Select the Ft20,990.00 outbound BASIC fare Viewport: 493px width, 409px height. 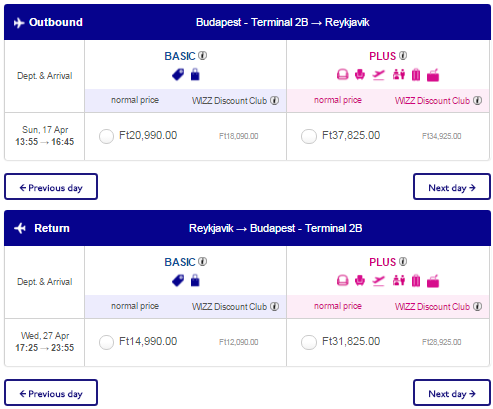pyautogui.click(x=106, y=136)
